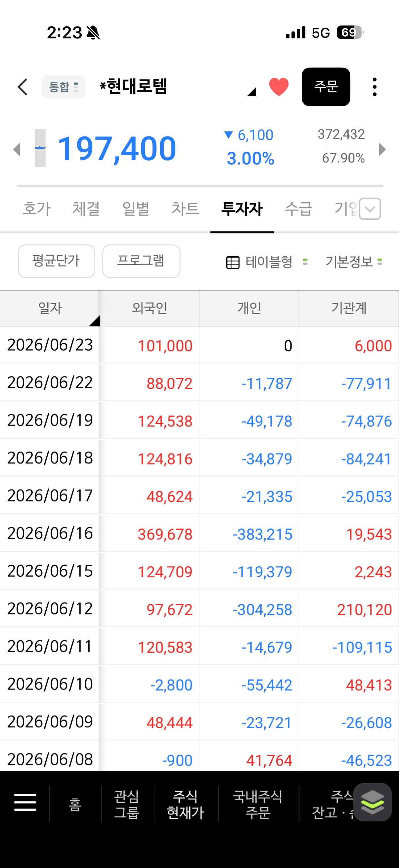The height and width of the screenshot is (868, 399).
Task: Tap the 주문 order button
Action: click(326, 87)
